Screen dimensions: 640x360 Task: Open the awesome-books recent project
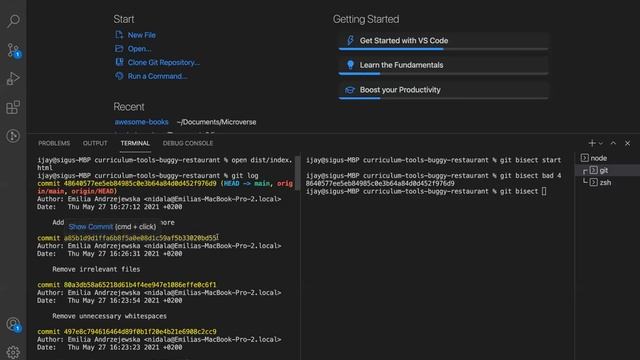pos(141,122)
